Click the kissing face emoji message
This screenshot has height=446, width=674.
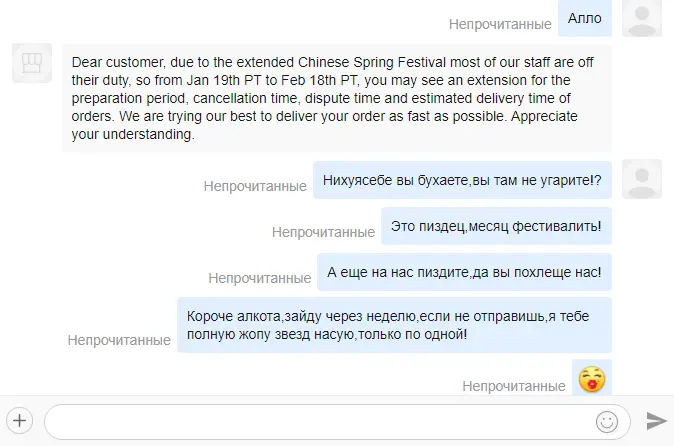592,379
